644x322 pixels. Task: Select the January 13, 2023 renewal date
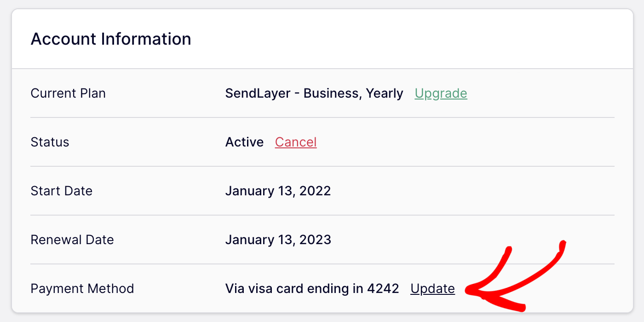[278, 240]
